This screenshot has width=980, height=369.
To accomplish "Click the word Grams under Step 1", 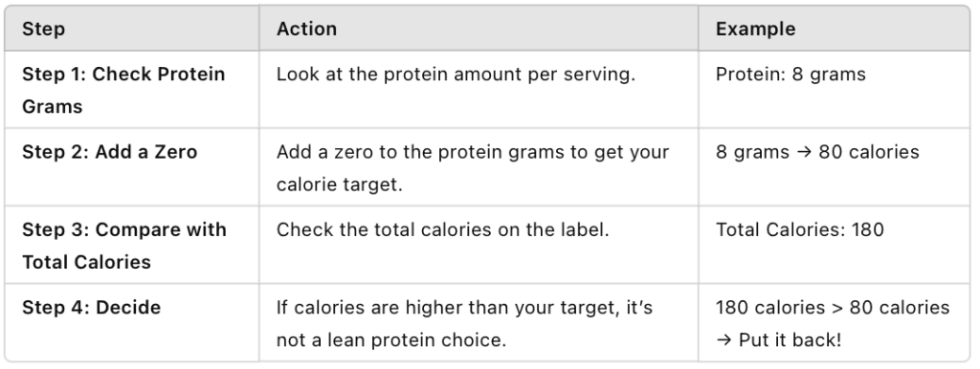I will point(53,107).
